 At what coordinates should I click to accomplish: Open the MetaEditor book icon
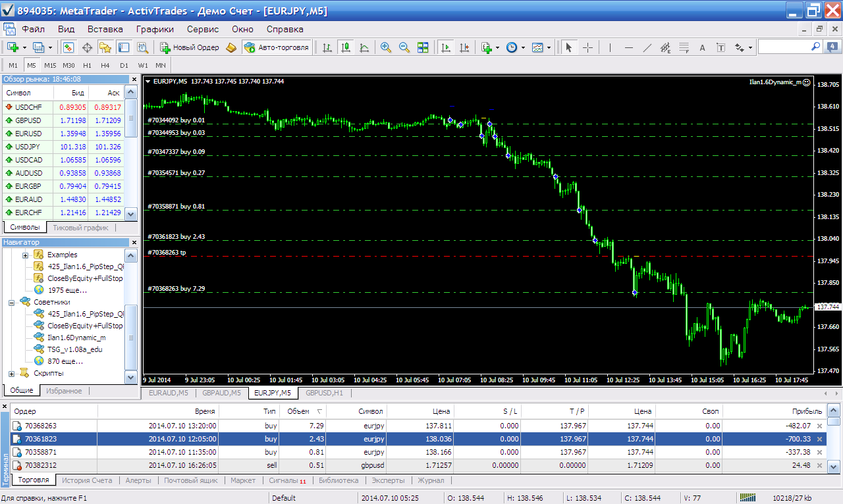tap(231, 47)
